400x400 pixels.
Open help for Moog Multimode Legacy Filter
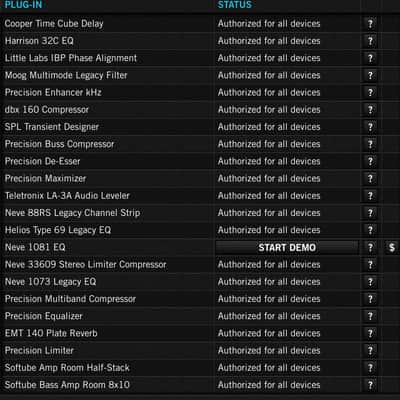[370, 75]
